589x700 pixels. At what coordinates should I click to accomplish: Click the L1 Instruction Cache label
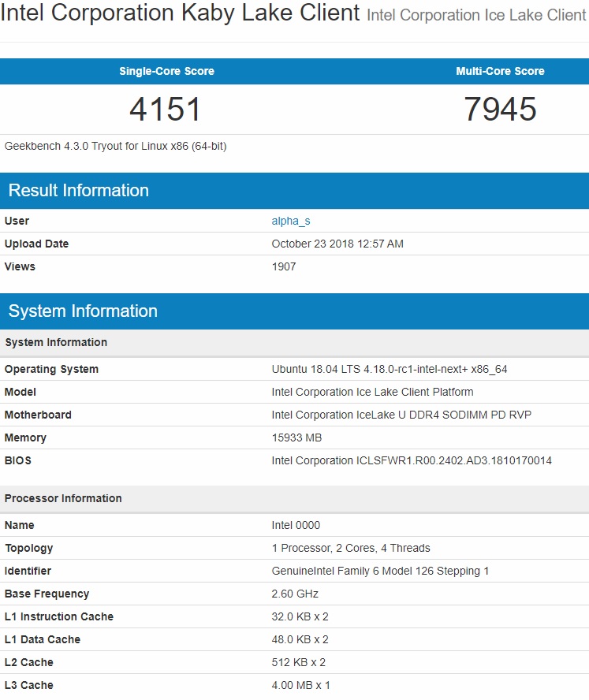[59, 616]
